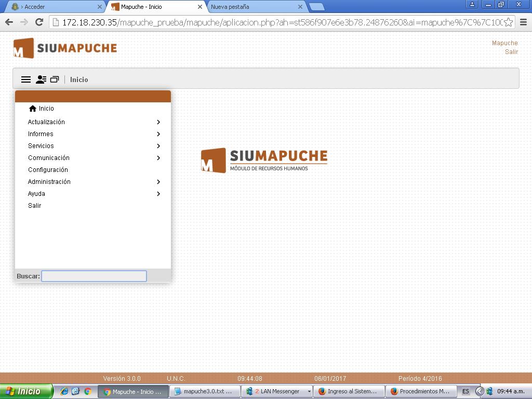Image resolution: width=532 pixels, height=399 pixels.
Task: Click the windows stack icon in toolbar
Action: click(55, 79)
